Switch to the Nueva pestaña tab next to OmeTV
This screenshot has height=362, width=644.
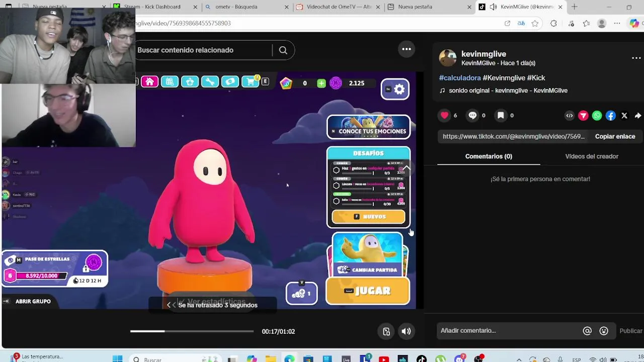pos(429,7)
